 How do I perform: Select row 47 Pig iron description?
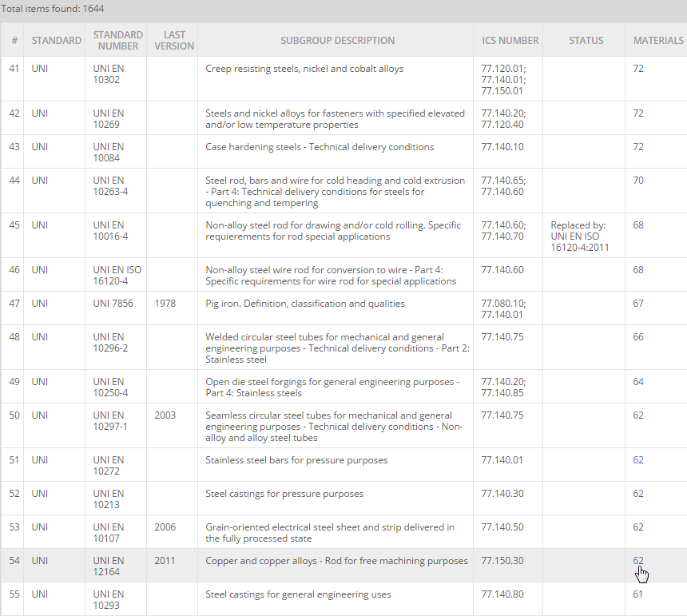pyautogui.click(x=305, y=304)
